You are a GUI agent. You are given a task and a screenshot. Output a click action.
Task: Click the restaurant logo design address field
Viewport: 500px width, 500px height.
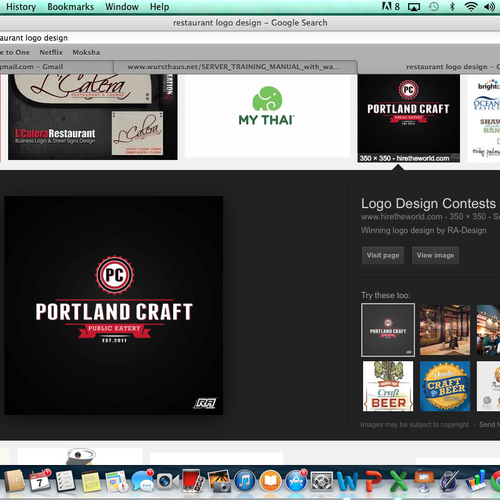click(250, 38)
